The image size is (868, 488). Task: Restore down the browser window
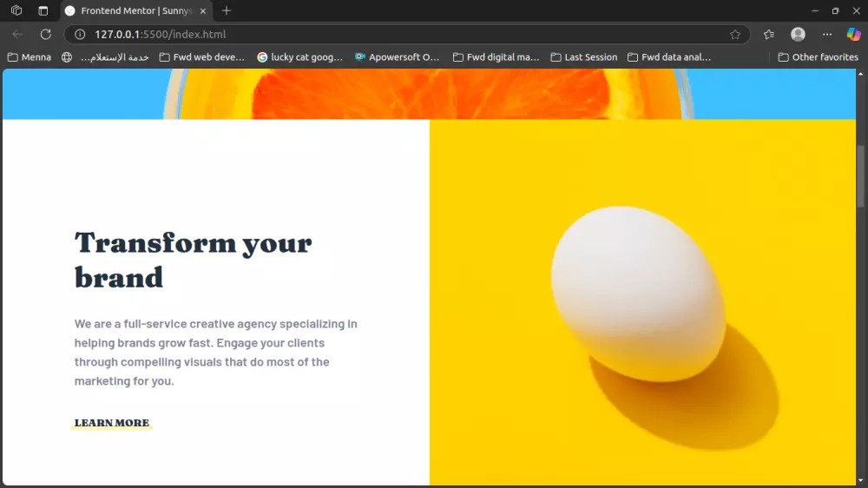pyautogui.click(x=835, y=10)
